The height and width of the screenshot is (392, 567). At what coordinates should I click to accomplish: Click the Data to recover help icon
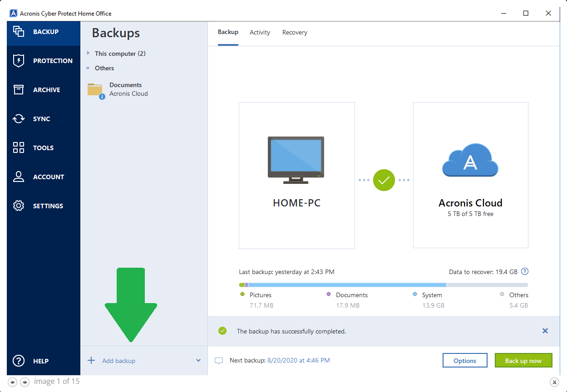click(x=525, y=272)
